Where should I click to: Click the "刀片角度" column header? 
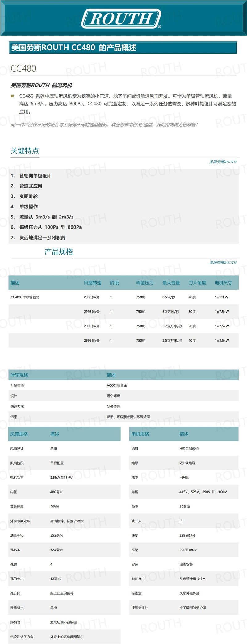click(x=197, y=283)
